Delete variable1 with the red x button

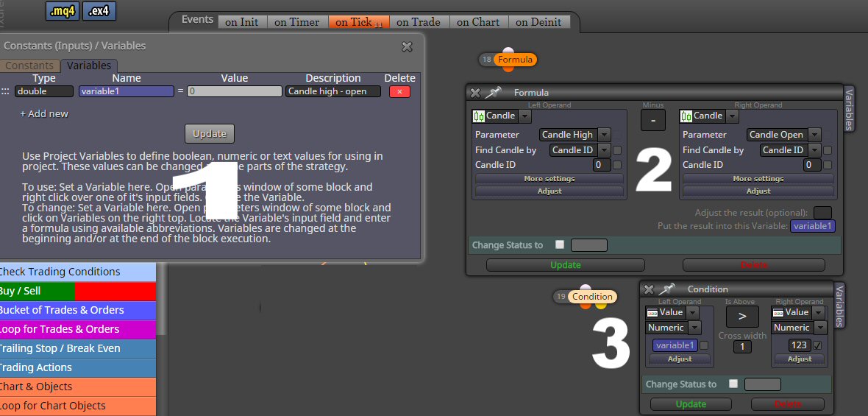[x=399, y=91]
